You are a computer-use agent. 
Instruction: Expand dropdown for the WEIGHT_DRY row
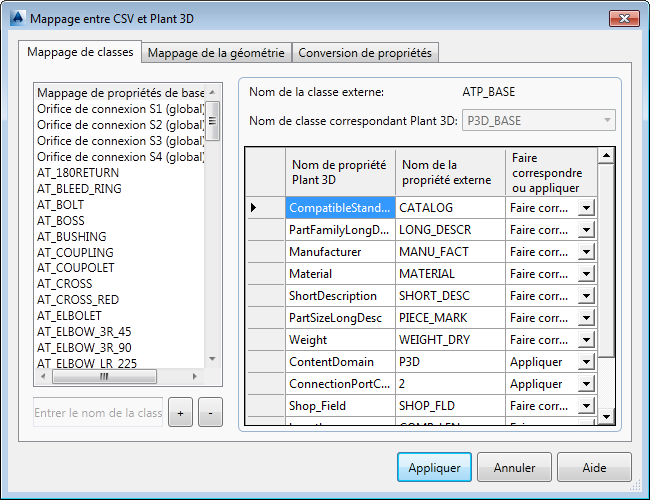[586, 340]
